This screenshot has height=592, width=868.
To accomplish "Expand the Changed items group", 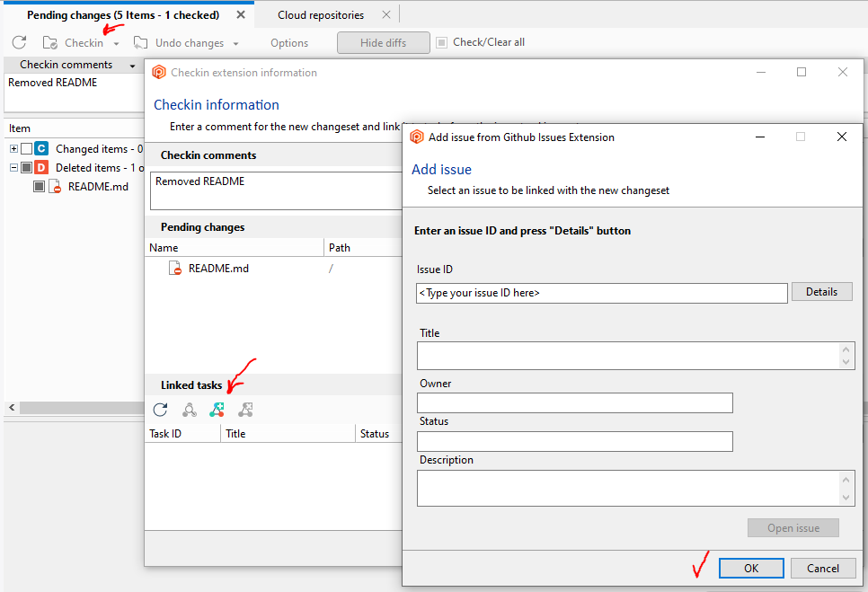I will [x=13, y=149].
